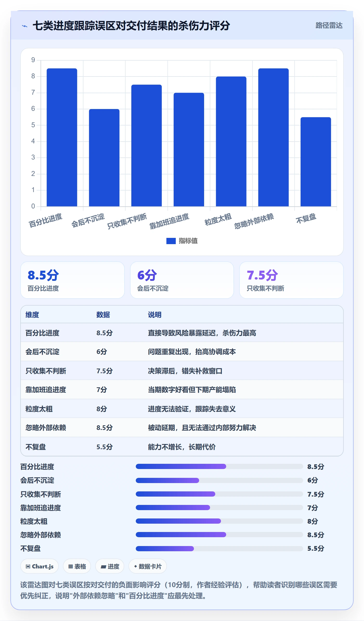This screenshot has width=364, height=621.
Task: Click 不复盘 cell in the table
Action: (36, 447)
